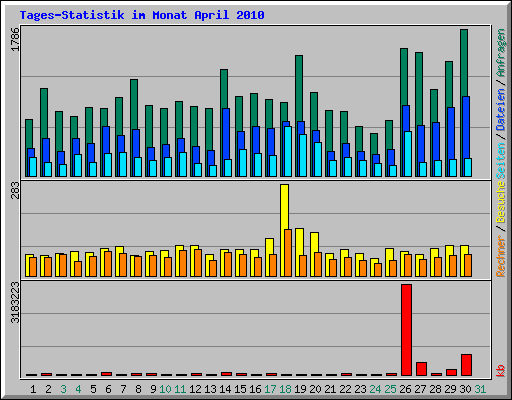Screen dimensions: 512x400
Task: Click the x-axis day label 23
Action: 360,389
